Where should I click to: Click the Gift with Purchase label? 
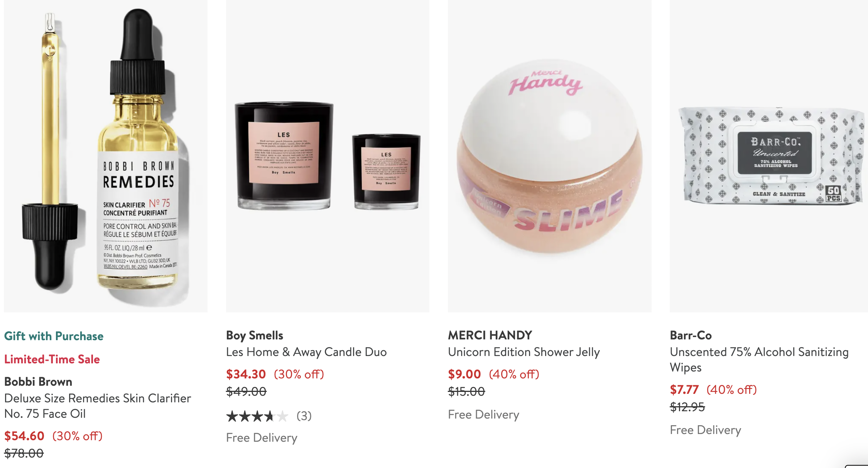(x=54, y=336)
